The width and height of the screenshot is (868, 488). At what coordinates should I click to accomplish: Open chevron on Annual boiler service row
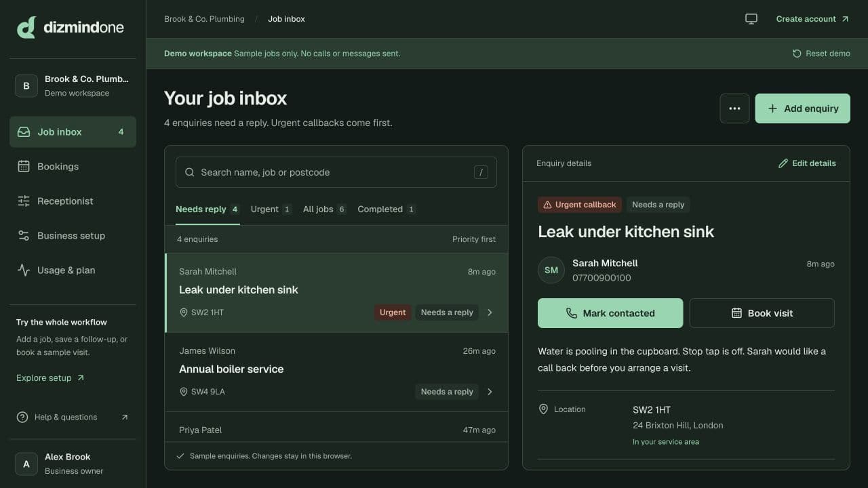pos(490,392)
